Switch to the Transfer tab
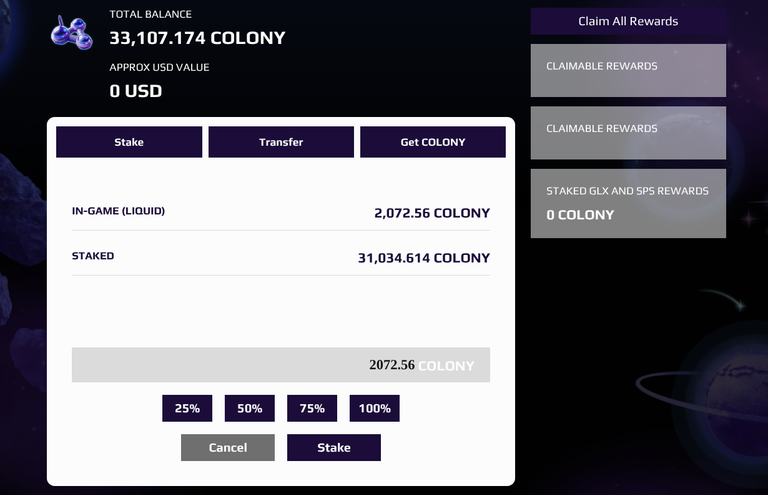The height and width of the screenshot is (495, 768). (x=281, y=142)
